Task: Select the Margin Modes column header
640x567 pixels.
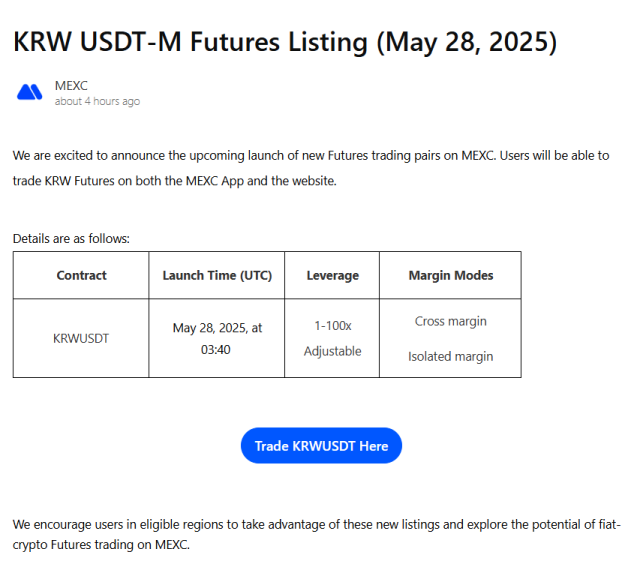Action: tap(451, 275)
